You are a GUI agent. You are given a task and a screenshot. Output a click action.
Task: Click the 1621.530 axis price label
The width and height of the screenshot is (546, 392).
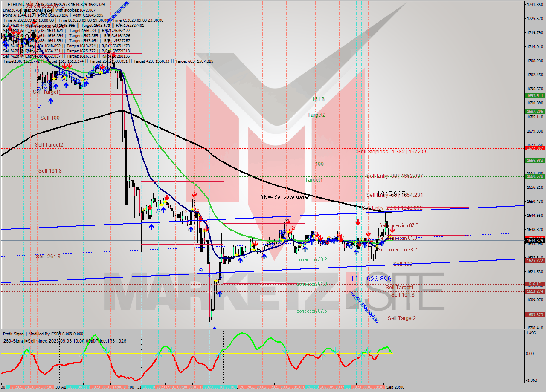(534, 271)
